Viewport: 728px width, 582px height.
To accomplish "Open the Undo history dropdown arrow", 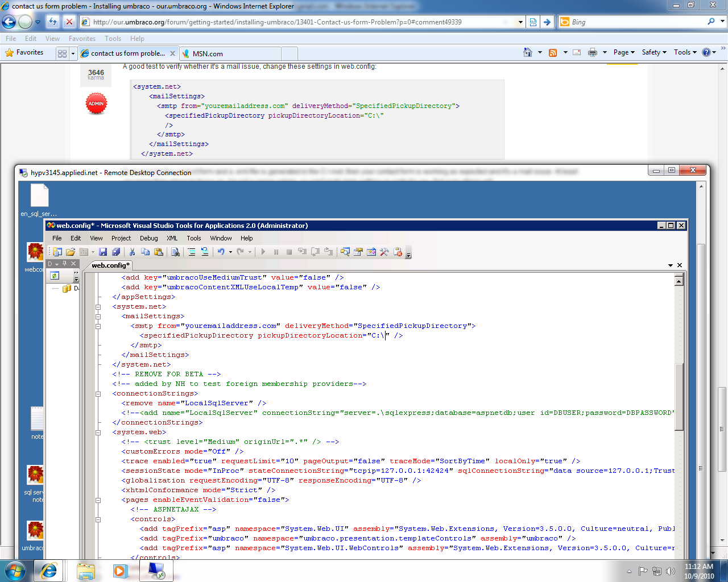I will [x=230, y=252].
